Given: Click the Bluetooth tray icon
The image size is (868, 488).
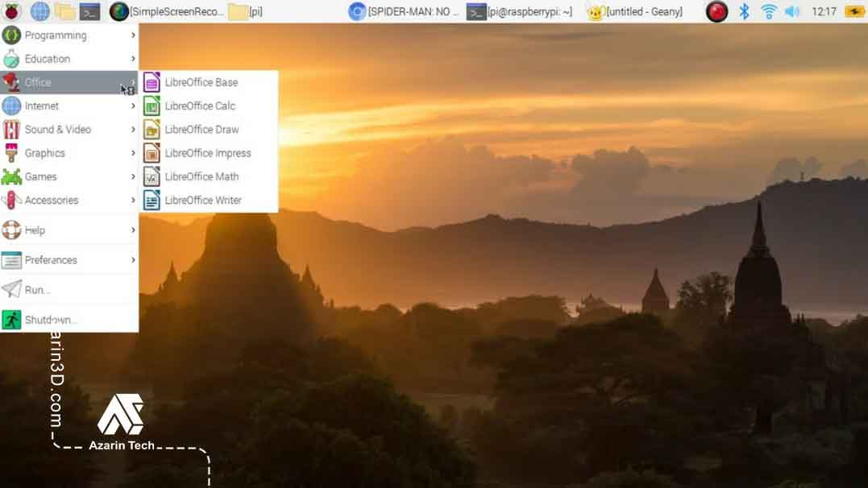Looking at the screenshot, I should (x=745, y=11).
